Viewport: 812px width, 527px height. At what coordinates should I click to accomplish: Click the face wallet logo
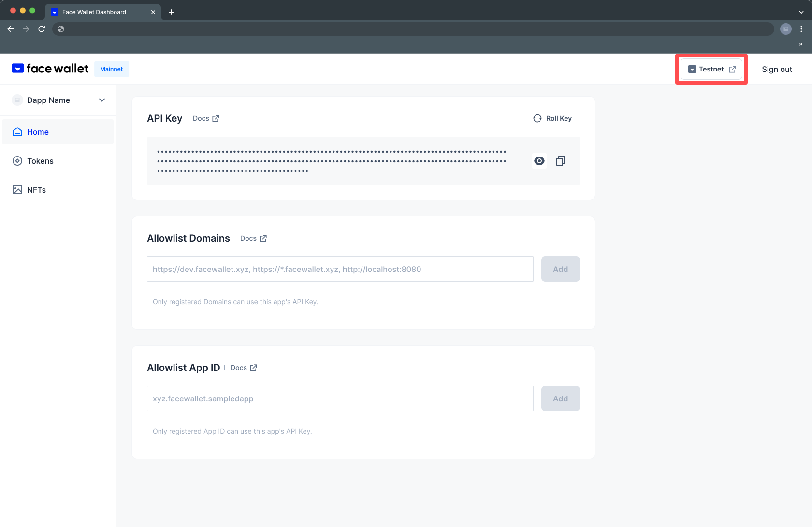[x=50, y=68]
